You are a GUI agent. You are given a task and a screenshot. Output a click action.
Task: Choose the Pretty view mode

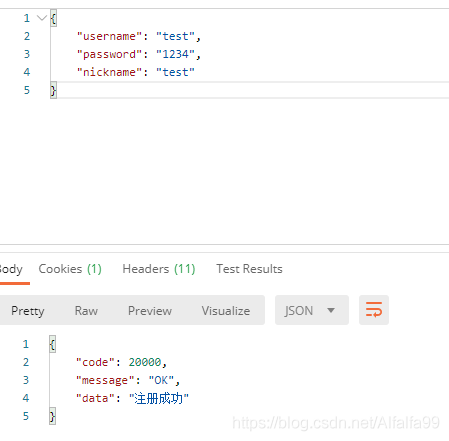click(28, 311)
